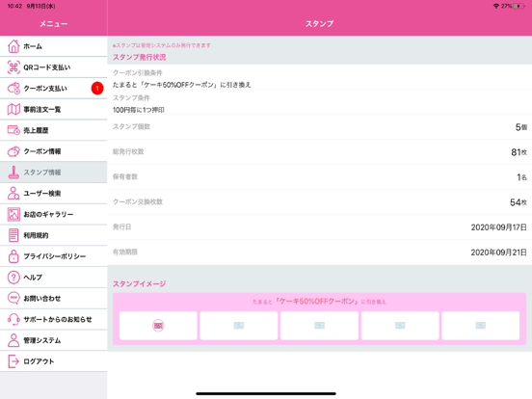Tap the スタンプ発行状況 section heading
Viewport: 532px width, 399px height.
(140, 57)
